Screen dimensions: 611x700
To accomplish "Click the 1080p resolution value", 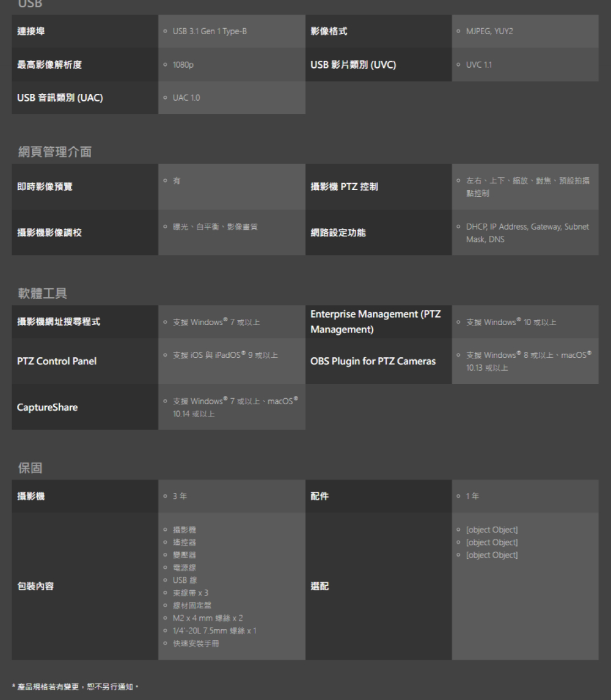I will (x=182, y=65).
